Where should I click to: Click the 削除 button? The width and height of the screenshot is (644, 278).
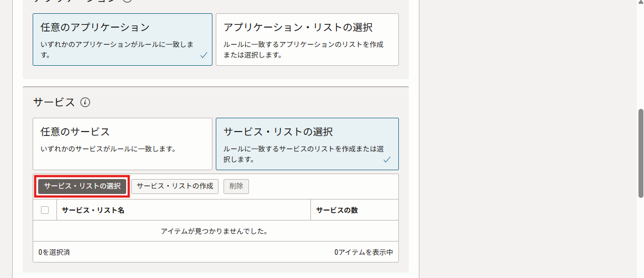[x=236, y=186]
